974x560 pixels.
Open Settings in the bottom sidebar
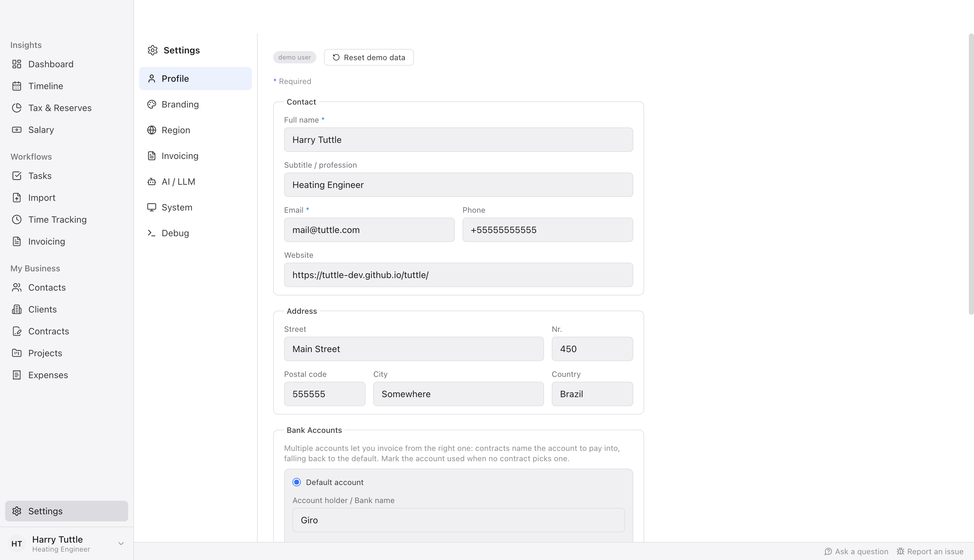pyautogui.click(x=67, y=511)
